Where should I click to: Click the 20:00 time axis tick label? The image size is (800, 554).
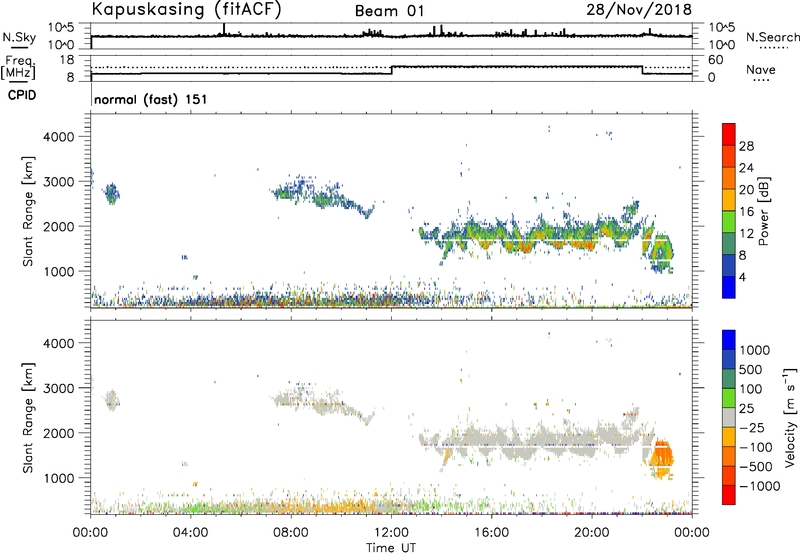click(592, 533)
